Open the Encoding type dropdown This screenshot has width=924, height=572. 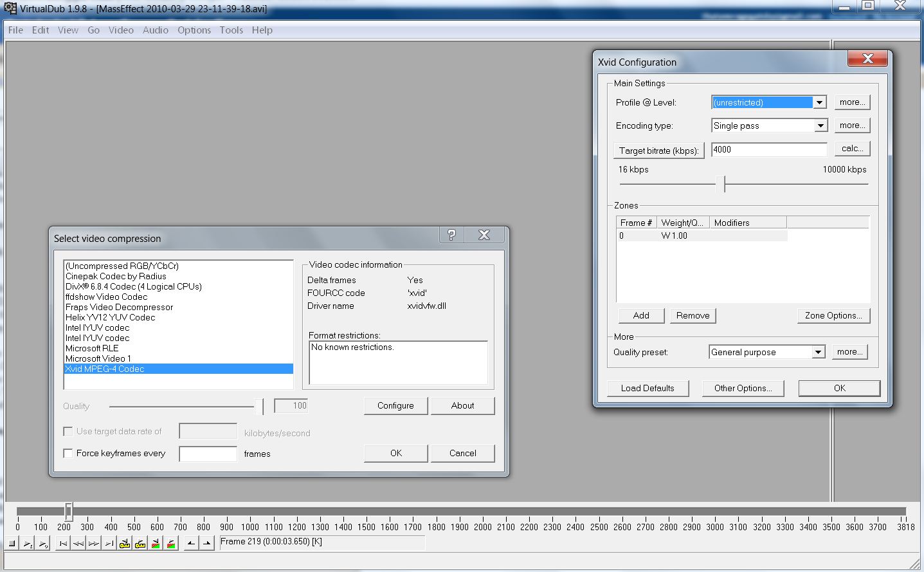point(820,125)
